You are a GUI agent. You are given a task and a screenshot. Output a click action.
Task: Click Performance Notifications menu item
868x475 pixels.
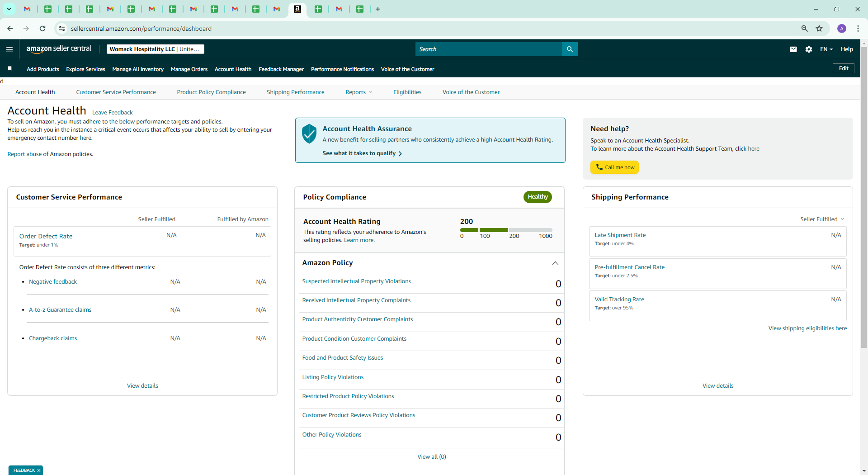(342, 69)
